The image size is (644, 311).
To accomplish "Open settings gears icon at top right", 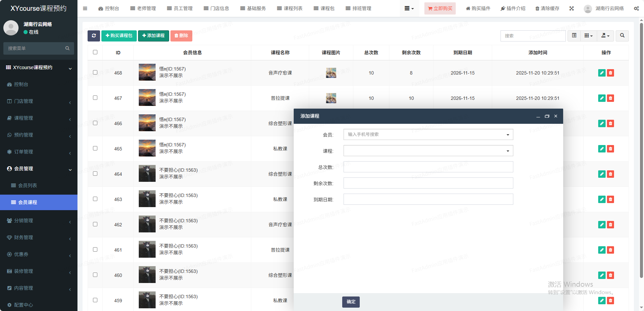I will [x=636, y=8].
